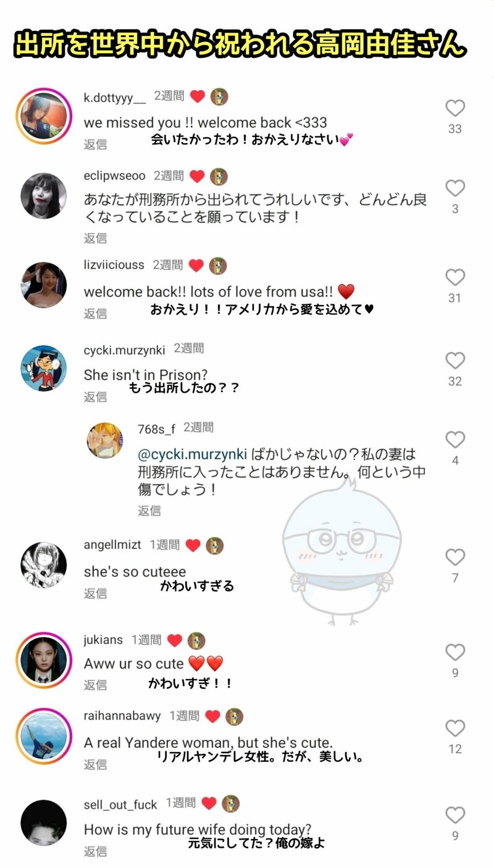
Task: Like lizviiciouss's comment heart icon
Action: pyautogui.click(x=455, y=278)
